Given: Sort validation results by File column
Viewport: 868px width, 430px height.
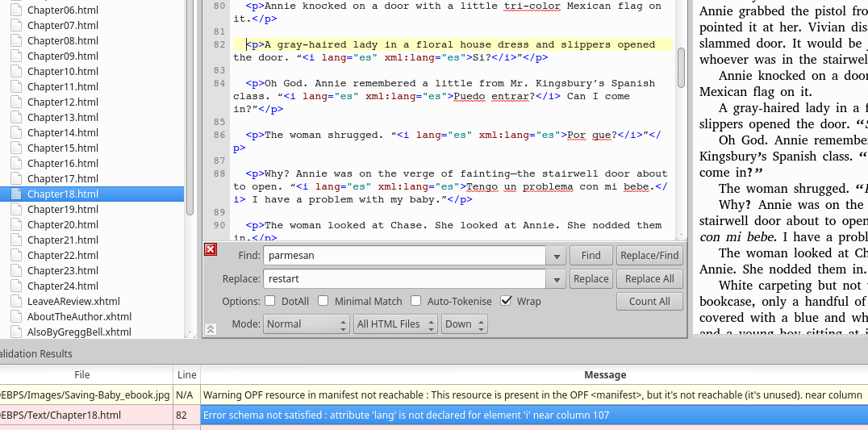Looking at the screenshot, I should (82, 374).
